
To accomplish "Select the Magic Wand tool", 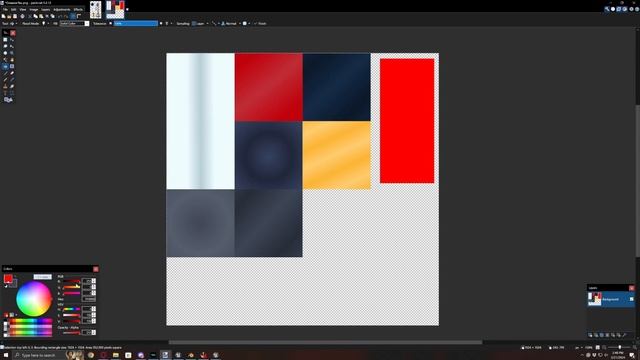I will [5, 60].
